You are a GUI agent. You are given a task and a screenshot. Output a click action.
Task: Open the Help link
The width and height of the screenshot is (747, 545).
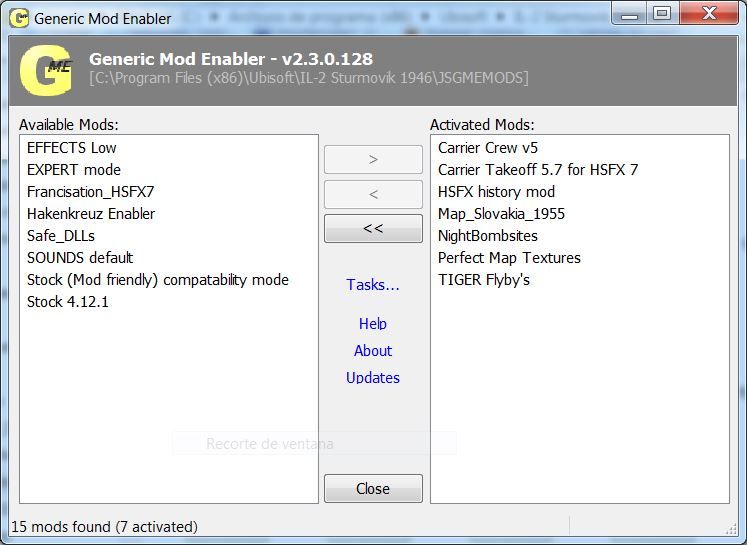[x=373, y=324]
